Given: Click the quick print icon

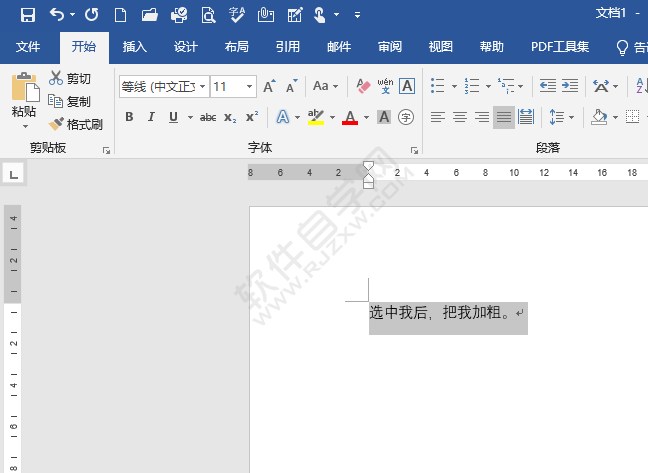Looking at the screenshot, I should point(179,15).
